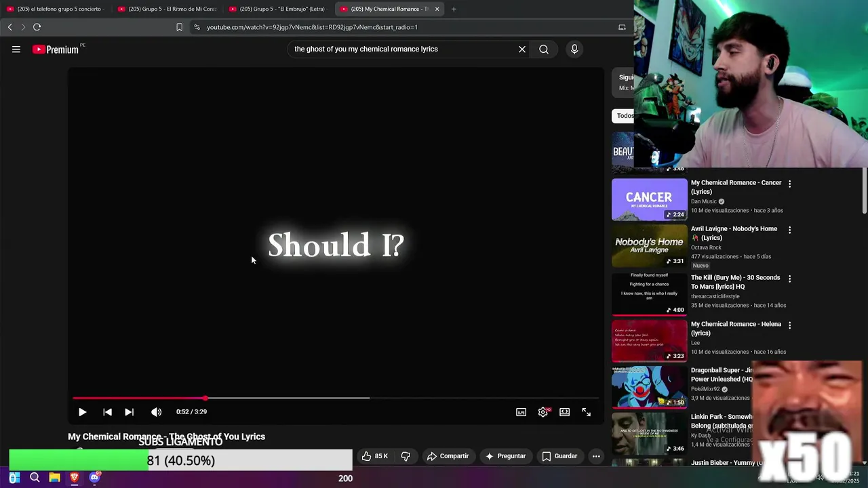Select the YouTube URL in the address bar

point(312,27)
